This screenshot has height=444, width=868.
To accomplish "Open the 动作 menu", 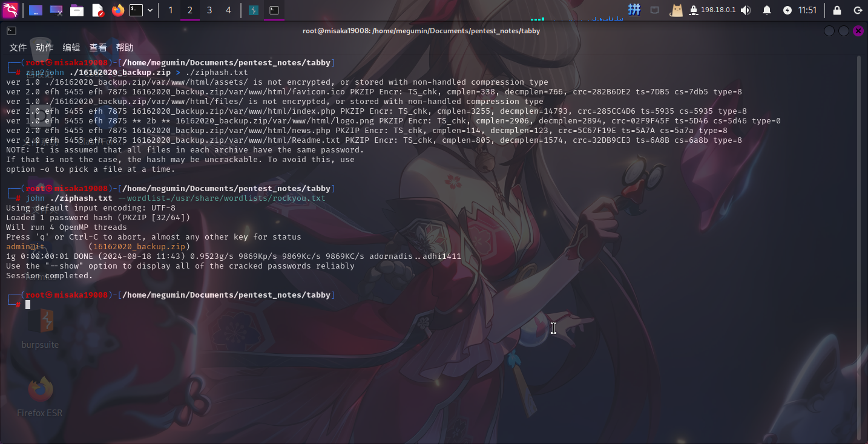I will click(x=45, y=47).
